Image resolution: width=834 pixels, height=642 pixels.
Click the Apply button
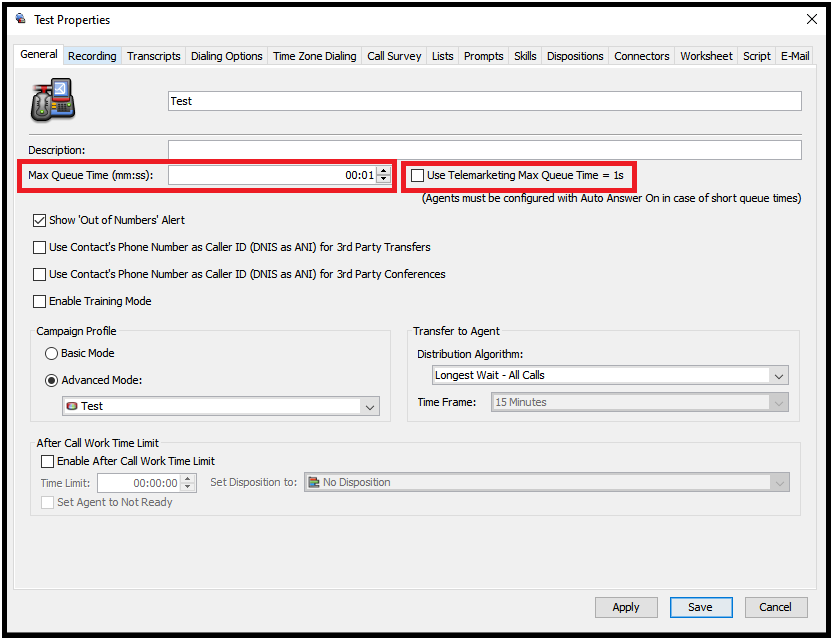coord(626,607)
